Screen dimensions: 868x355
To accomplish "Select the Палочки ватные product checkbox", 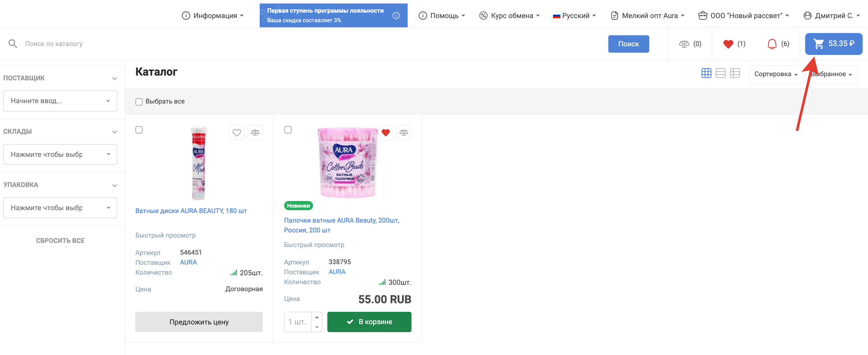I will click(288, 130).
